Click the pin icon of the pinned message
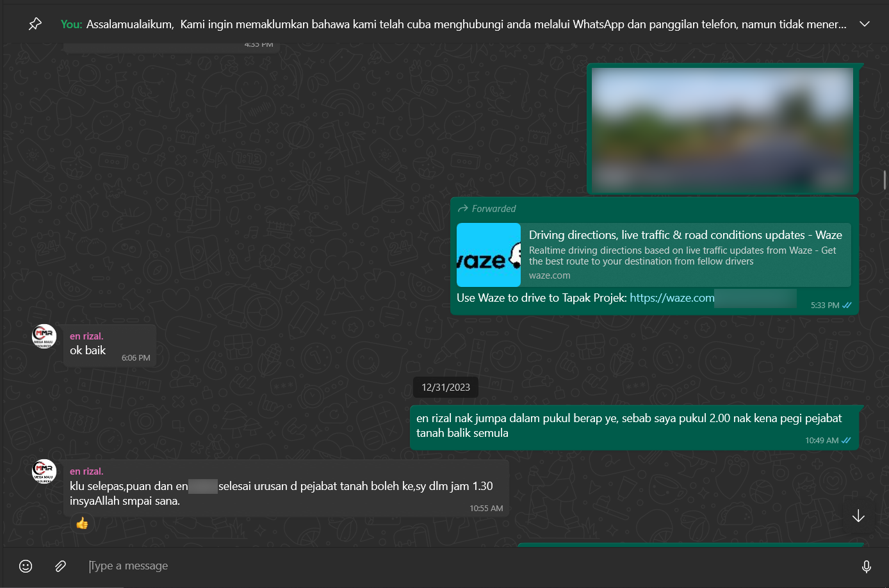This screenshot has width=889, height=588. [35, 24]
